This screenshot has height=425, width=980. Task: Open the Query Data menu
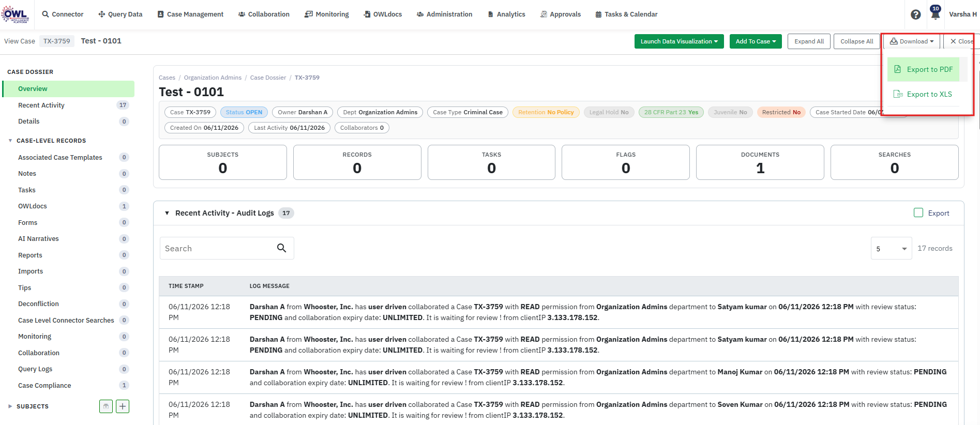[x=120, y=14]
